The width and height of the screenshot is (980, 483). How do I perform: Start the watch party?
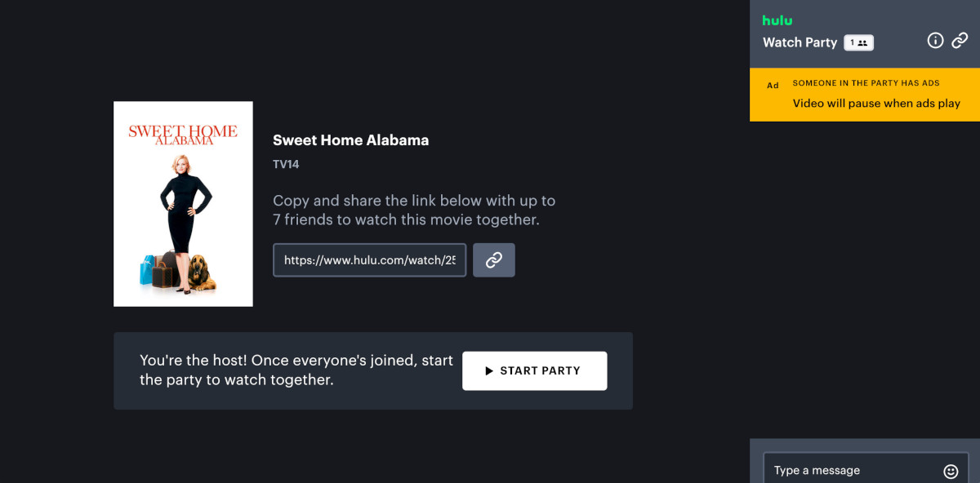[x=535, y=370]
